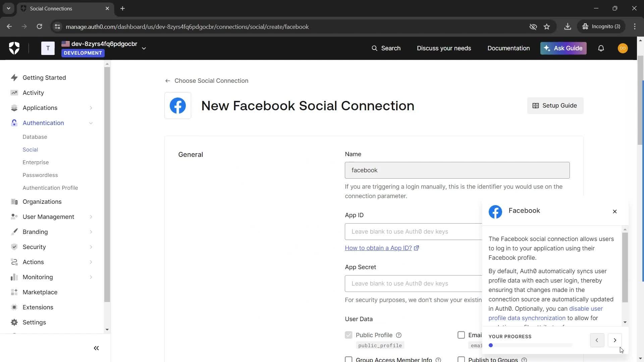
Task: Open the notifications bell
Action: tap(601, 48)
